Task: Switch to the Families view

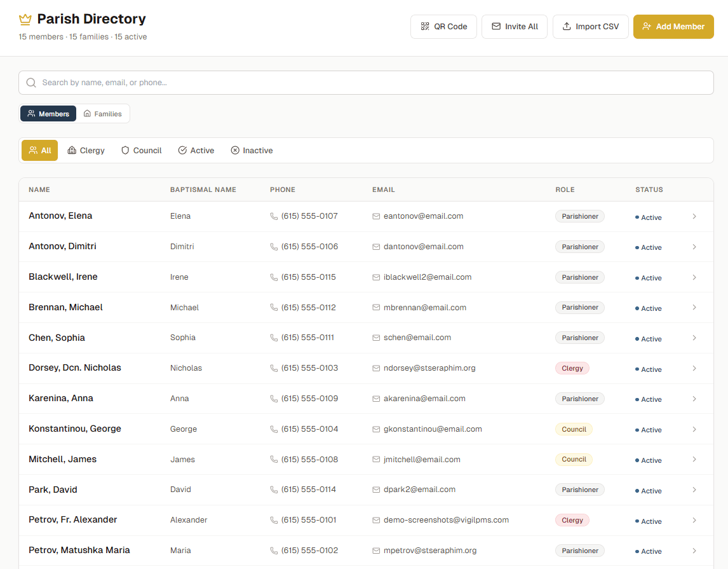Action: click(x=103, y=114)
